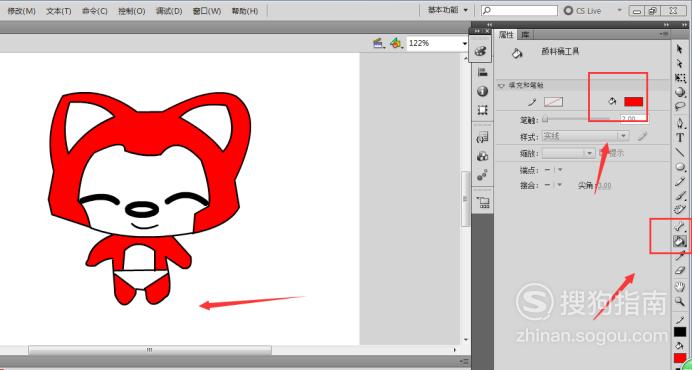
Task: Open the Info panel icon
Action: click(482, 91)
